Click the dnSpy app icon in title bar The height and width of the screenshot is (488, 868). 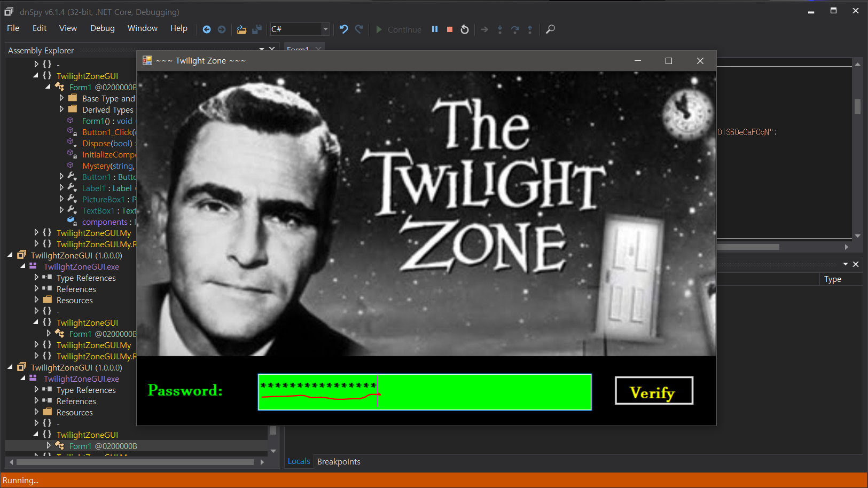tap(9, 11)
